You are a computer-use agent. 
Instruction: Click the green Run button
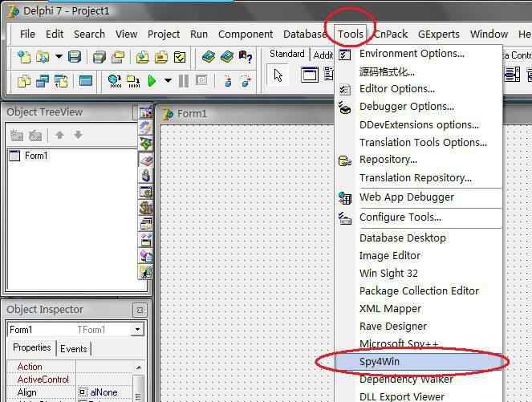click(x=152, y=80)
